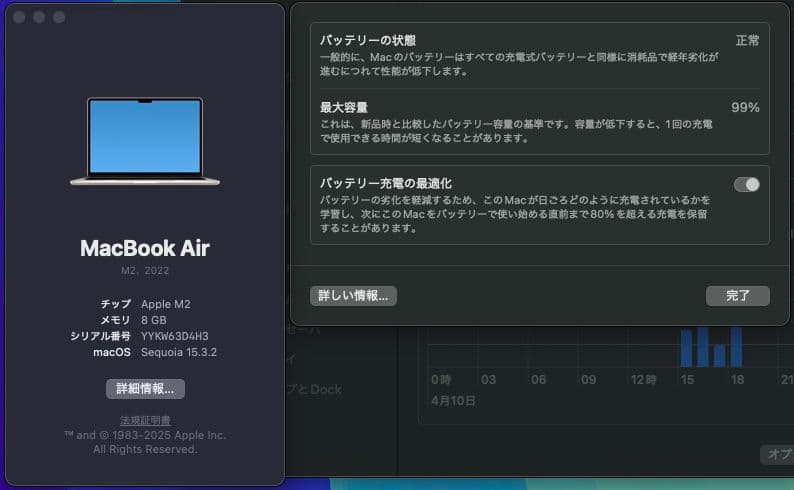Click the 12時 axis label on chart
Screen dimensions: 794x490
pyautogui.click(x=644, y=380)
